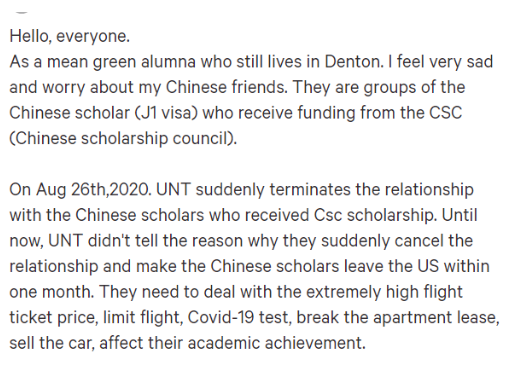The height and width of the screenshot is (367, 511).
Task: Click the text 'Covid-19 test'
Action: tap(240, 317)
